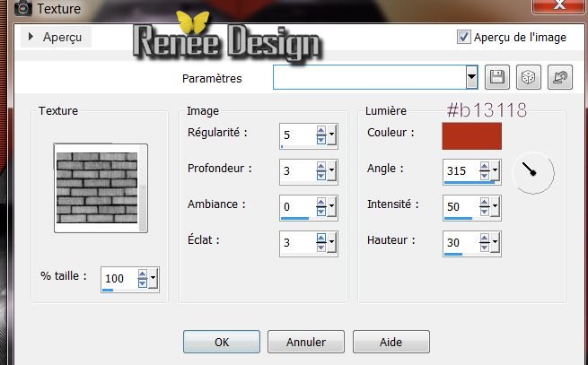The height and width of the screenshot is (365, 588).
Task: Save the current preset with the floppy disk icon
Action: tap(496, 77)
